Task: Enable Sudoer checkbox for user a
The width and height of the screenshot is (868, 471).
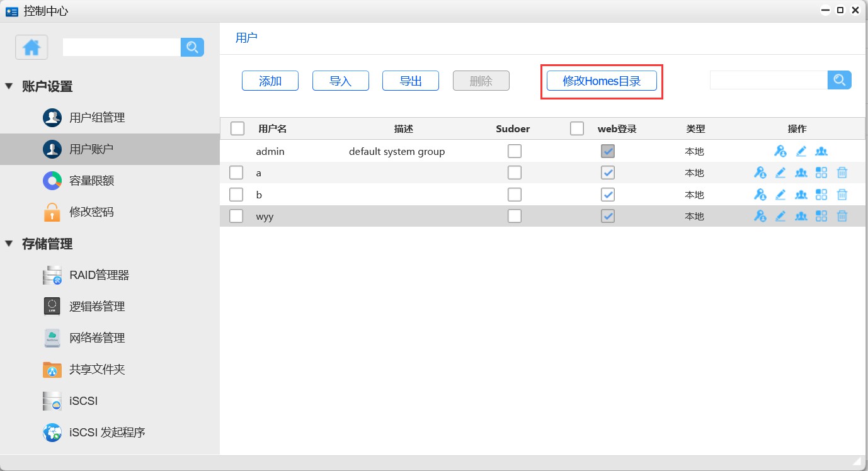Action: pyautogui.click(x=515, y=173)
